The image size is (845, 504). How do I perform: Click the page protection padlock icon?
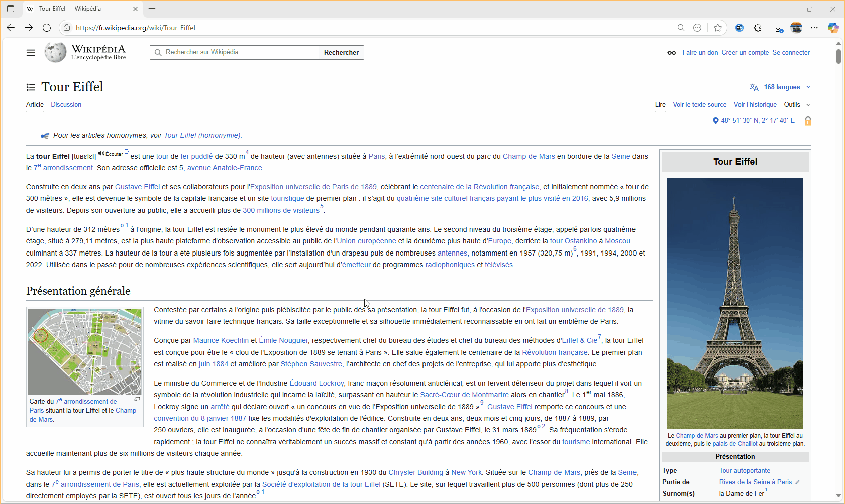click(808, 121)
